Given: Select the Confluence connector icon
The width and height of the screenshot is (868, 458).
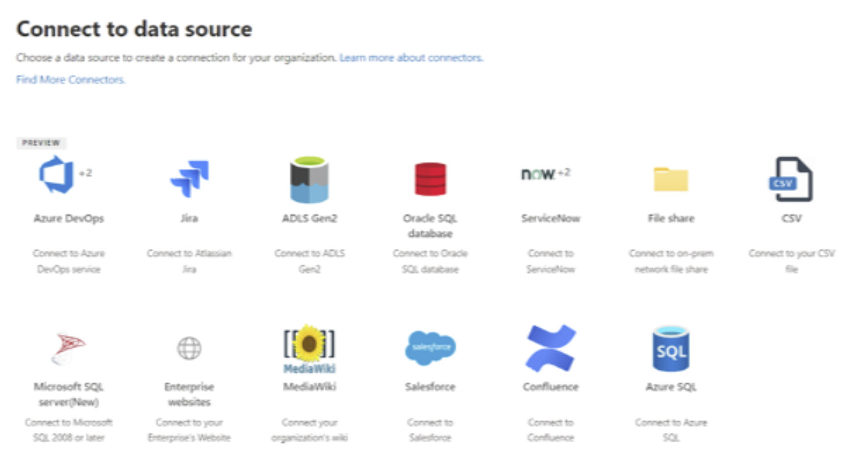Looking at the screenshot, I should [x=551, y=348].
